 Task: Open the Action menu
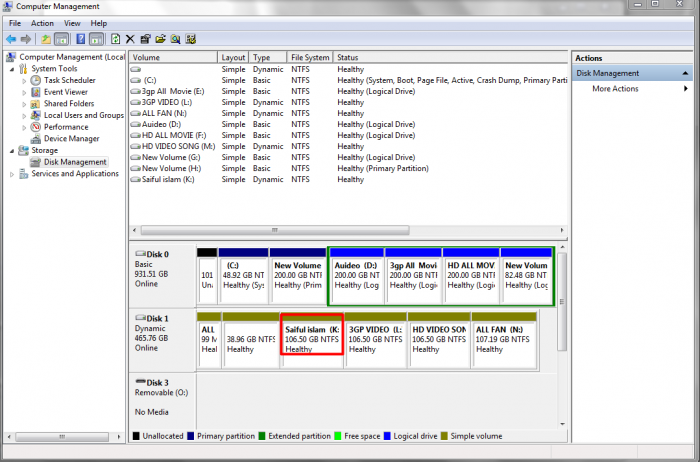pos(42,23)
